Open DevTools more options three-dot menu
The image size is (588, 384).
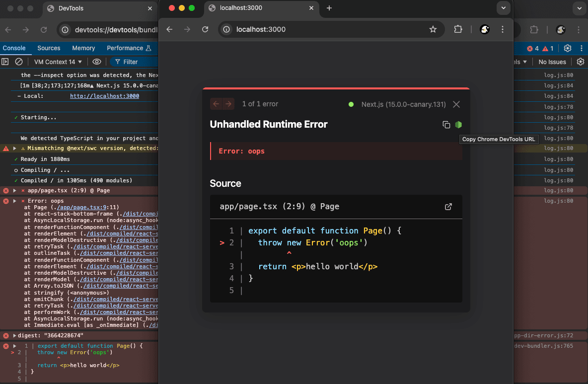[581, 48]
